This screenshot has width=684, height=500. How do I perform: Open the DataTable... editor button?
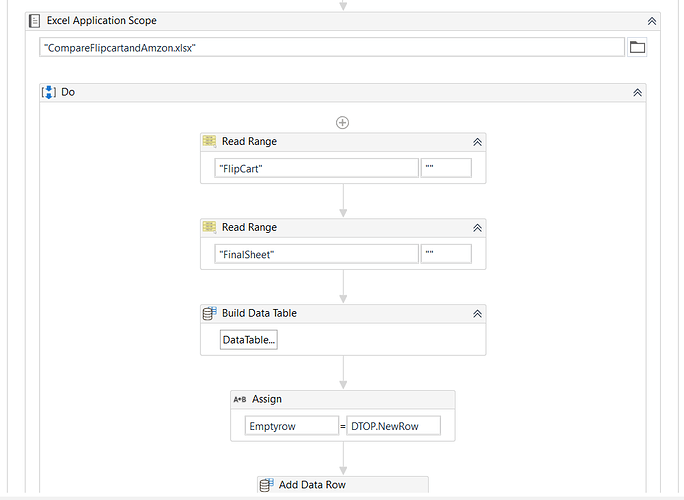pyautogui.click(x=249, y=340)
